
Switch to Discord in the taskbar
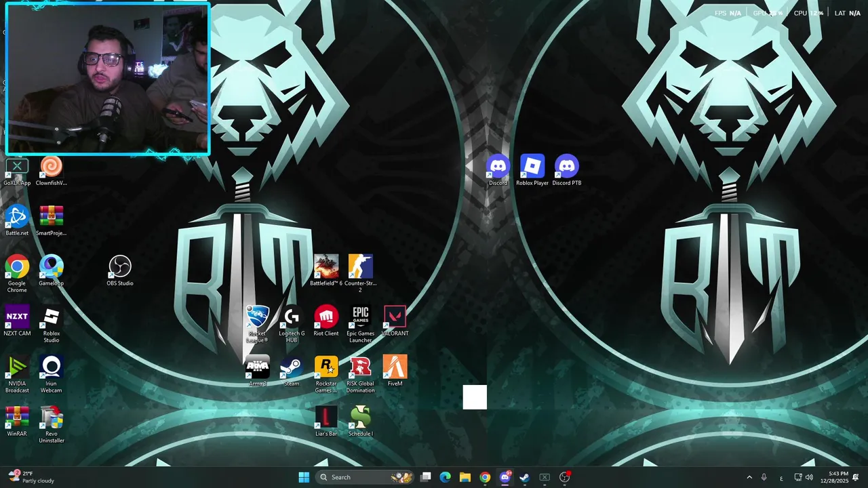pyautogui.click(x=505, y=477)
